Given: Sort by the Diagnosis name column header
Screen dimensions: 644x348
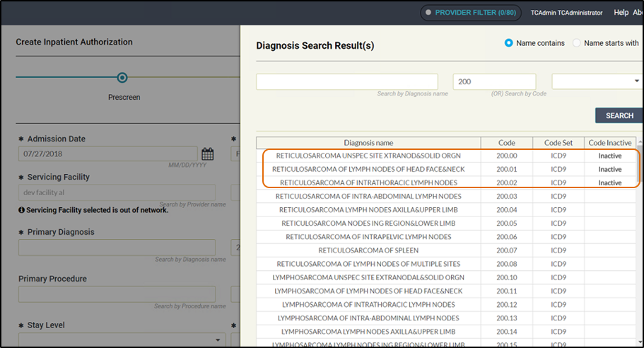Looking at the screenshot, I should (x=368, y=142).
